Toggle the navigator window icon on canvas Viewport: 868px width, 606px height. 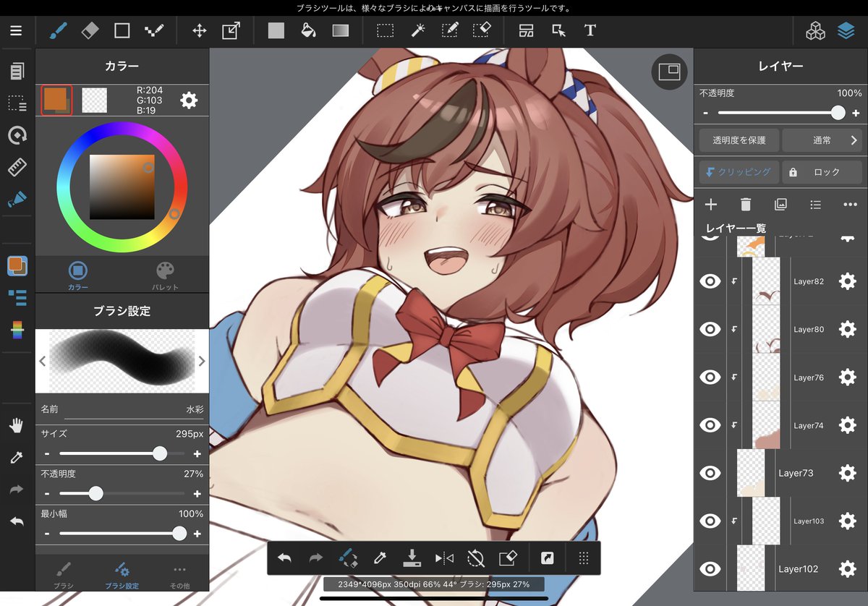[x=670, y=71]
